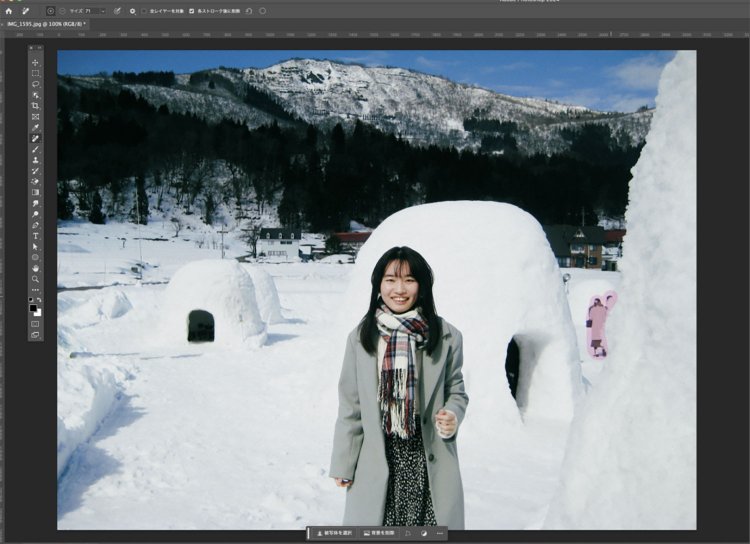Enable the sample all layers checkbox

tap(144, 11)
